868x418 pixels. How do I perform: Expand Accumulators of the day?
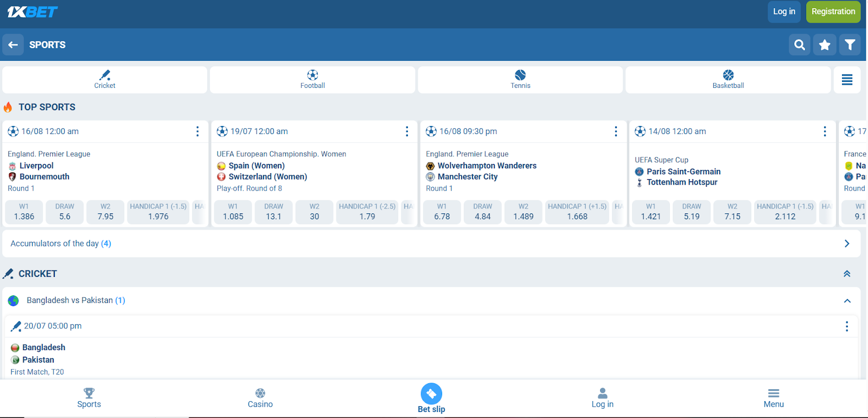(847, 244)
